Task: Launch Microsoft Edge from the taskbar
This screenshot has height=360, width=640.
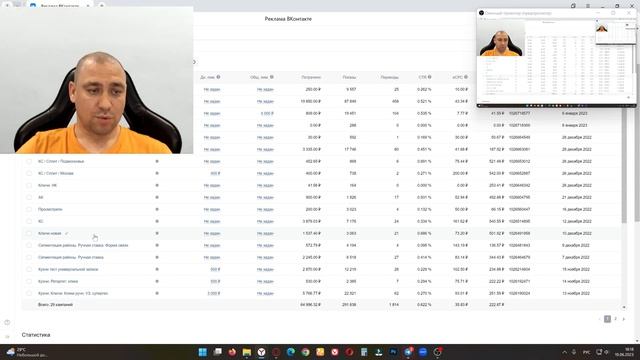Action: point(291,352)
